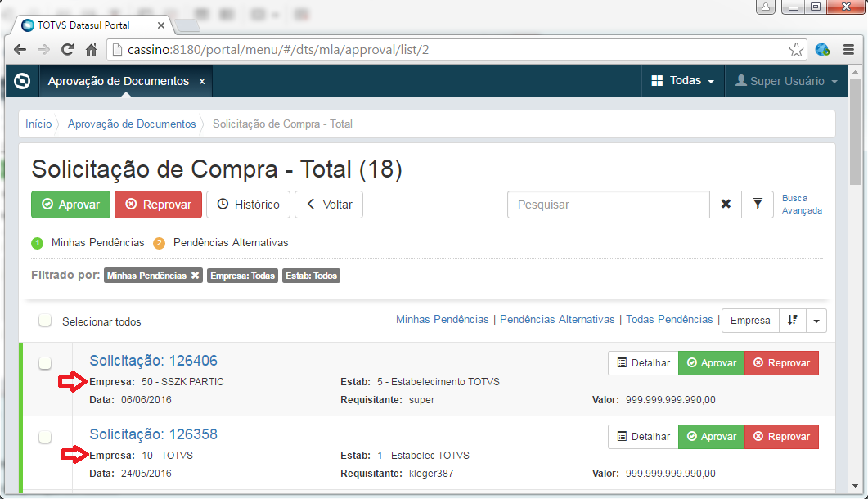Viewport: 868px width, 499px height.
Task: Open Busca Avançada link
Action: click(802, 205)
